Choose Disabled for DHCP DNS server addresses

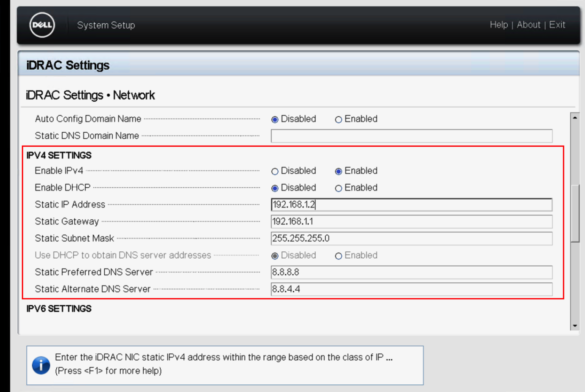275,256
